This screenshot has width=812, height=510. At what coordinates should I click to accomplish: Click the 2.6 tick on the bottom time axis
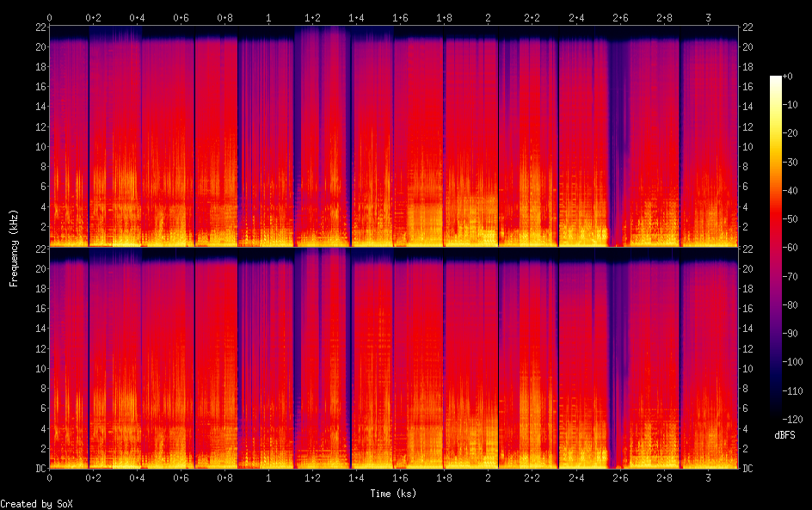tap(620, 476)
